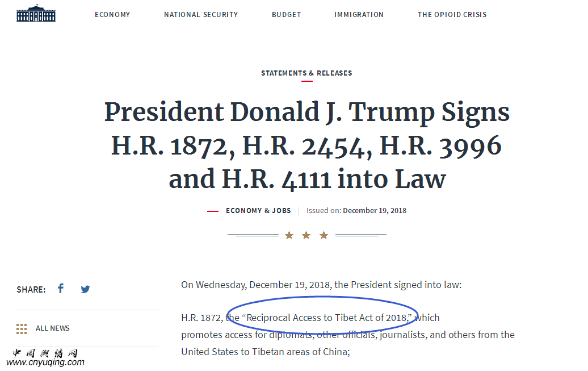This screenshot has width=588, height=371.
Task: Click the All News link text
Action: tap(52, 328)
